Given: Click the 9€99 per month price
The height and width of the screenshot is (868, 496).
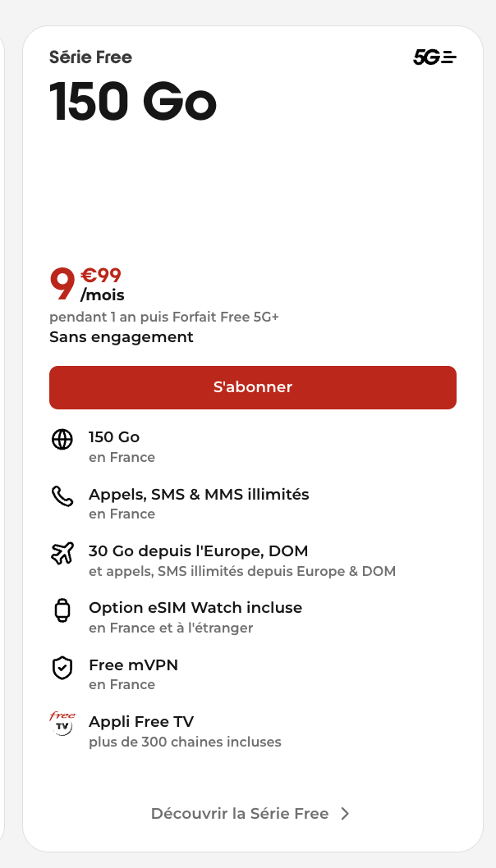Looking at the screenshot, I should (x=86, y=284).
